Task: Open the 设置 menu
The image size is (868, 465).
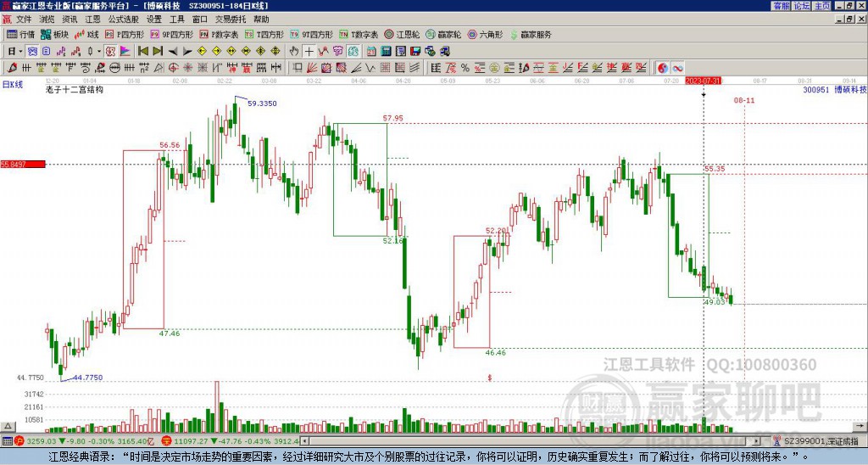Action: (x=154, y=20)
